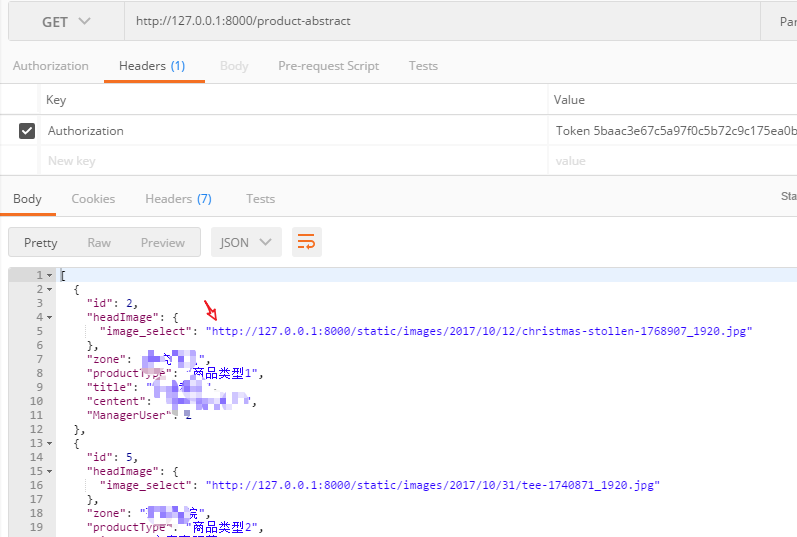This screenshot has width=797, height=537.
Task: Open the response Tests tab
Action: (x=260, y=199)
